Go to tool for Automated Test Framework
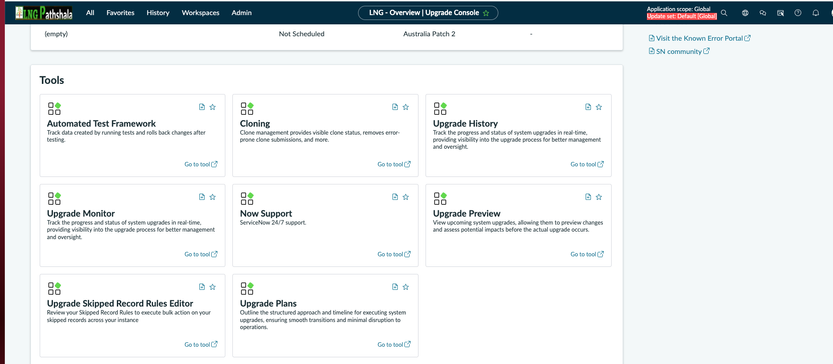The width and height of the screenshot is (833, 364). click(x=201, y=164)
